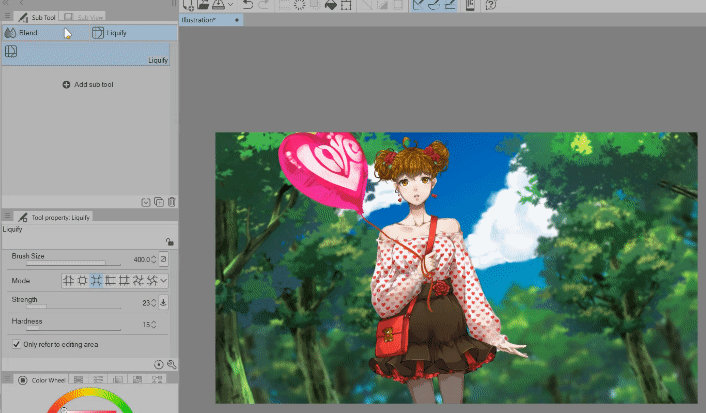706x413 pixels.
Task: Reset tool properties to initial settings
Action: click(x=159, y=365)
